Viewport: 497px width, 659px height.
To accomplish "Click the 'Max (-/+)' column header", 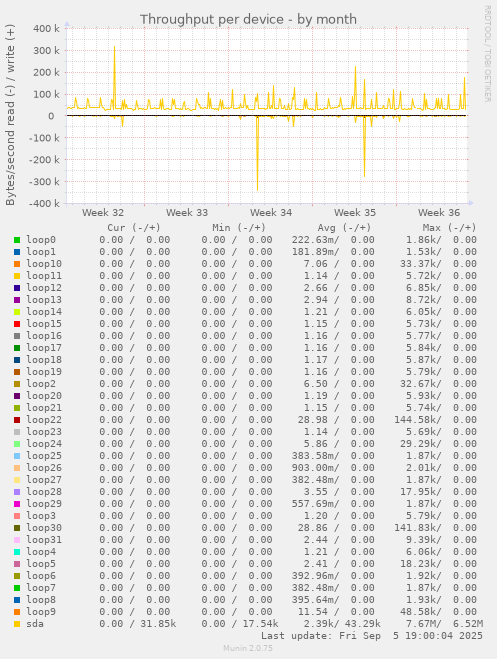I will click(450, 228).
